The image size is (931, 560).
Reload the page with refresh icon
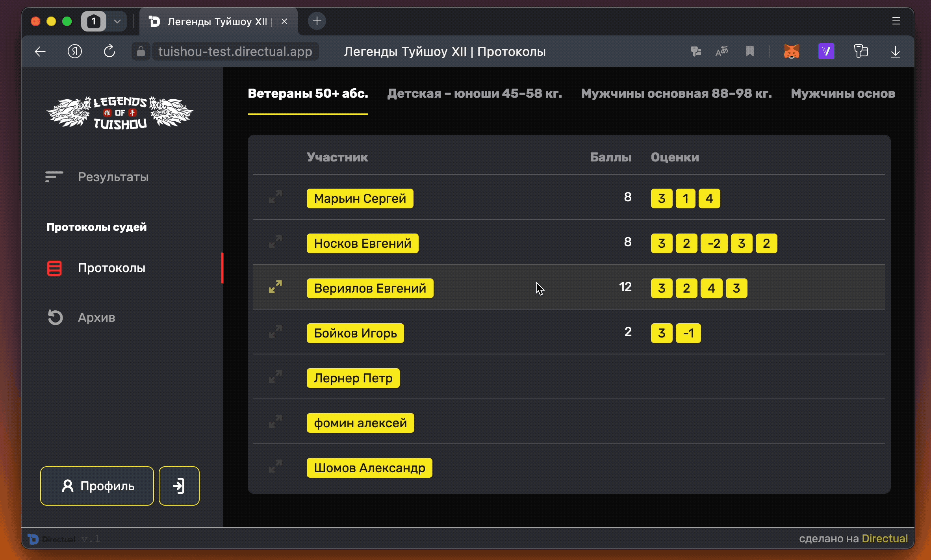pyautogui.click(x=109, y=52)
